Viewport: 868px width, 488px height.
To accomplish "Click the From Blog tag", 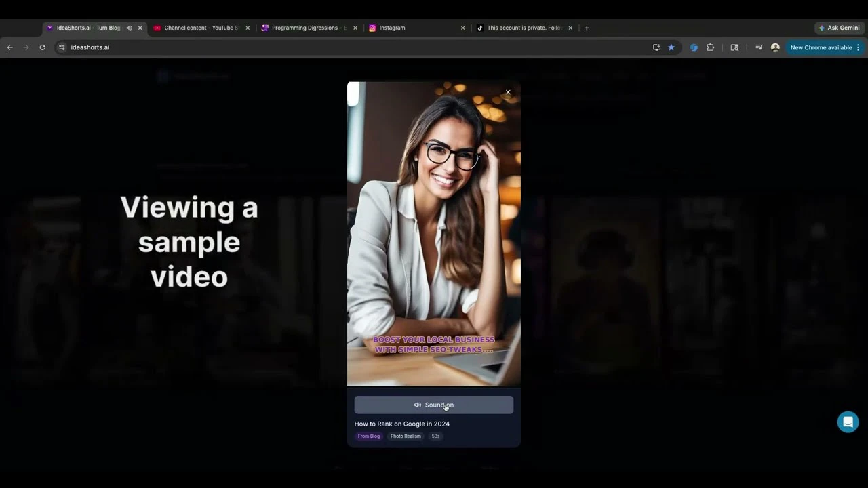I will tap(369, 436).
